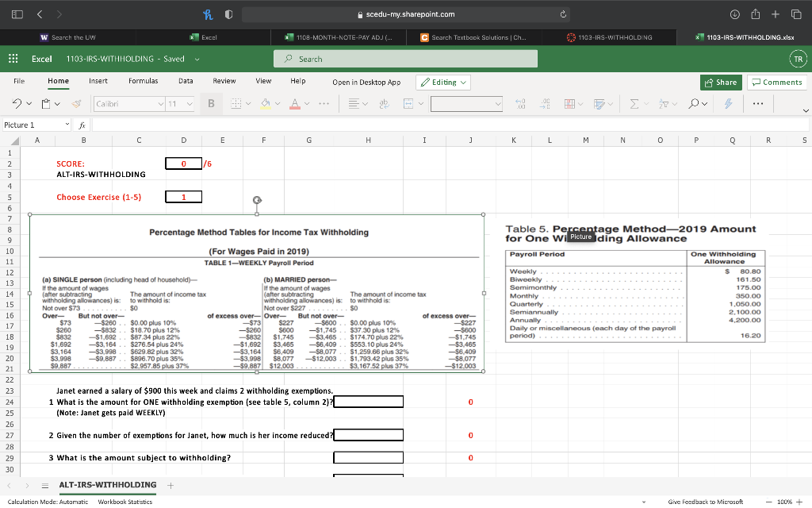Screen dimensions: 812x508
Task: Apply bold formatting with the Bold icon
Action: [x=211, y=103]
